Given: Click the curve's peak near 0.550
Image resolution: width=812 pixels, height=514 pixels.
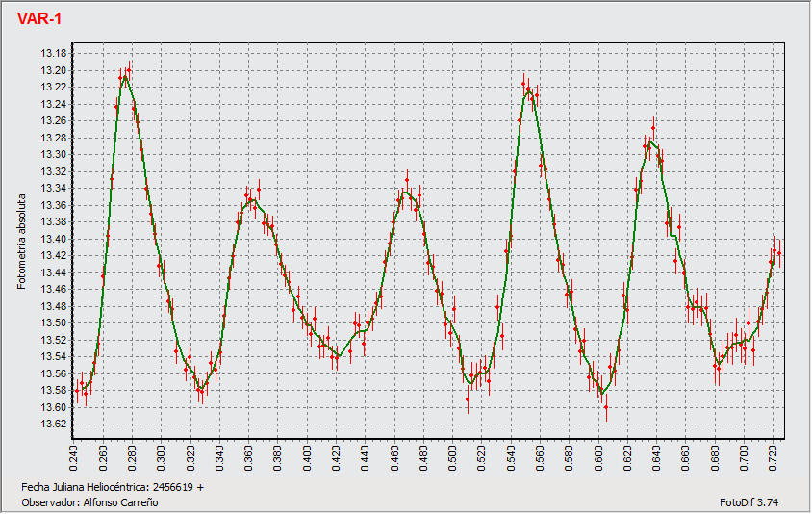Looking at the screenshot, I should [527, 91].
